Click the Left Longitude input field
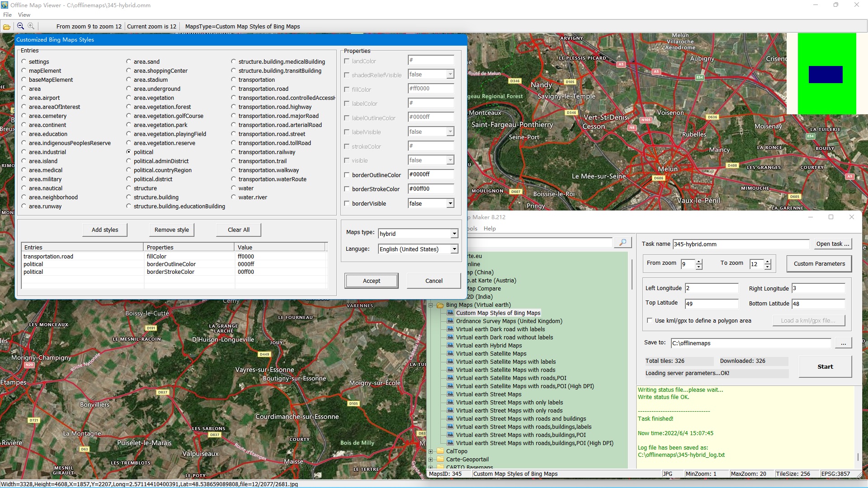Screen dimensions: 868x488 tap(712, 288)
